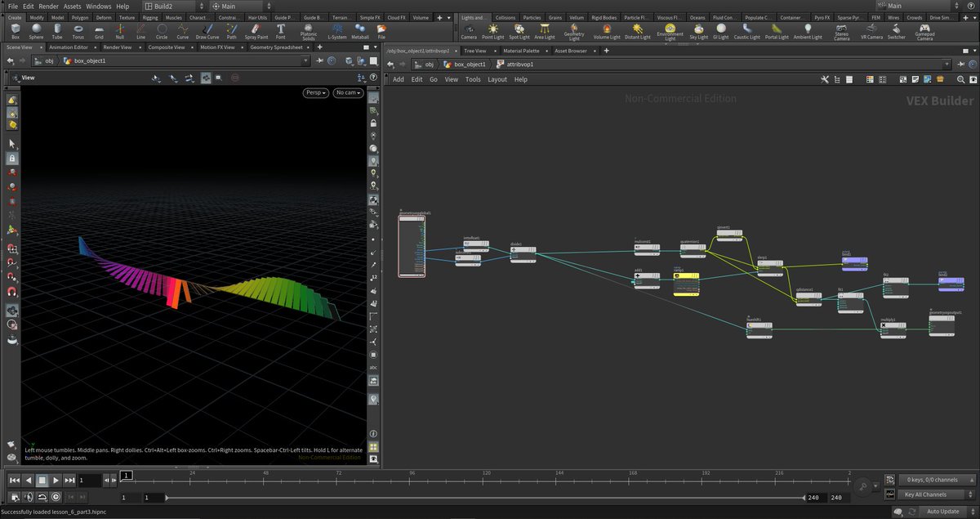The height and width of the screenshot is (519, 980).
Task: Add a Volume Light
Action: click(606, 31)
